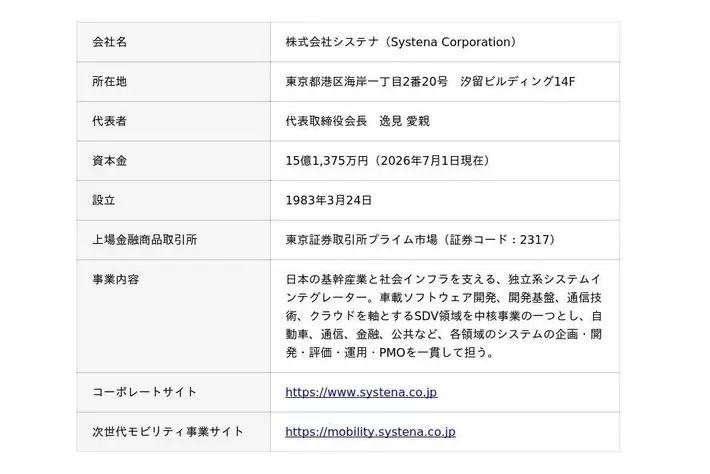The image size is (710, 474).
Task: Click the 所在地 label cell
Action: pos(174,81)
